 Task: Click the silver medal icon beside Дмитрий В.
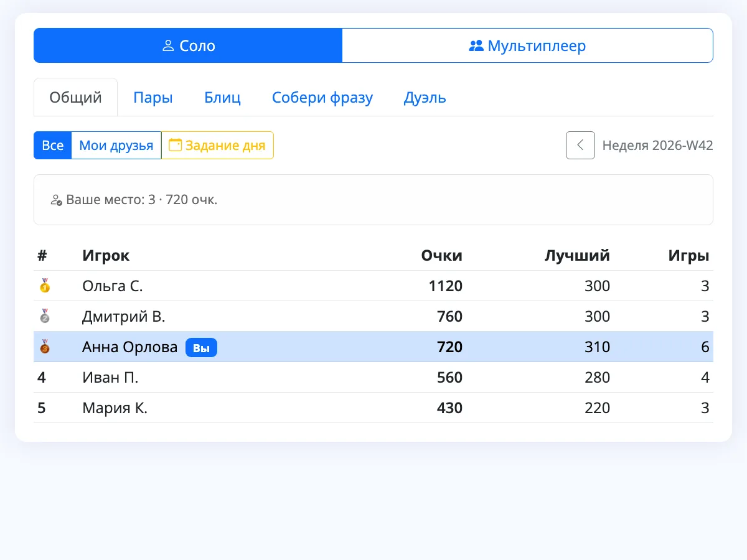[44, 316]
